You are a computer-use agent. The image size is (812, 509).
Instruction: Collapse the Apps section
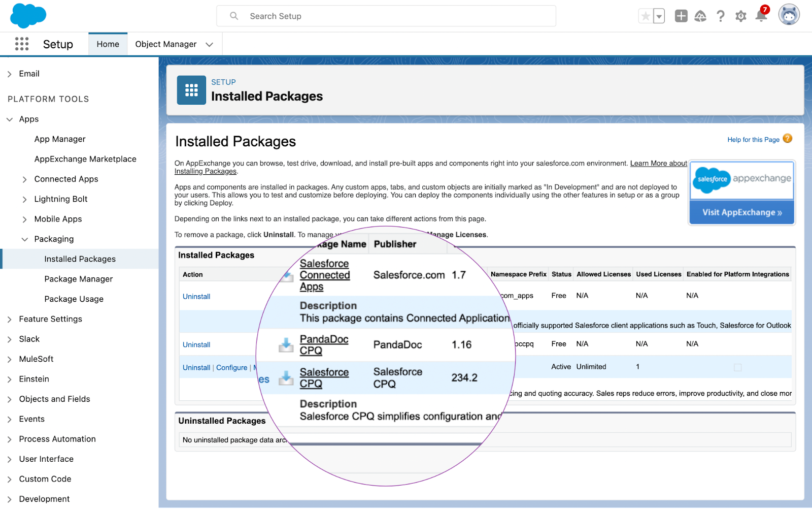(10, 119)
